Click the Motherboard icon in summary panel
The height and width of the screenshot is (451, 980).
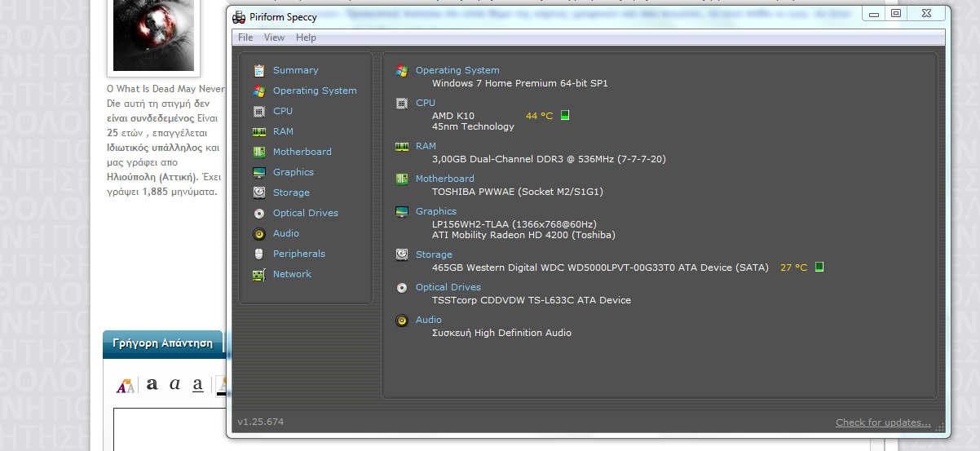(x=402, y=179)
